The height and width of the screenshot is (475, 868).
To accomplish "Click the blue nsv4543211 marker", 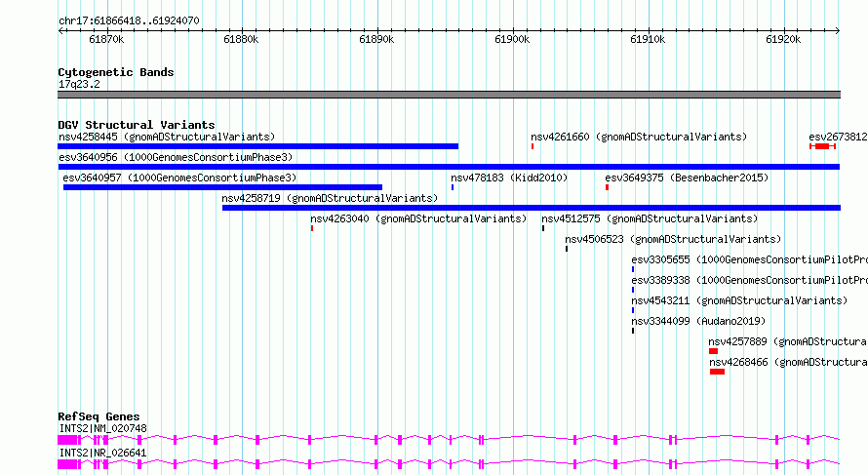I will tap(633, 310).
